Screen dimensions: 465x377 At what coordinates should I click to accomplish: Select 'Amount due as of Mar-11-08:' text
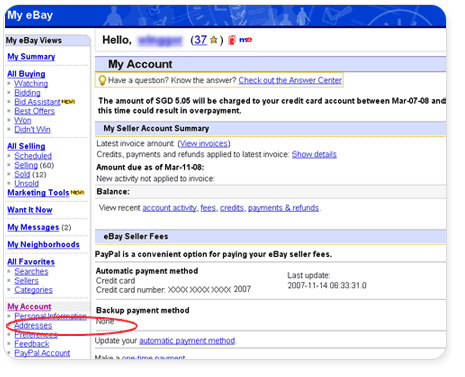150,167
